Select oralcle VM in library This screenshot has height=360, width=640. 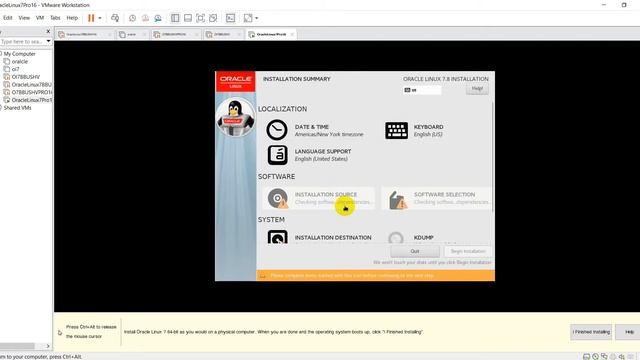20,62
